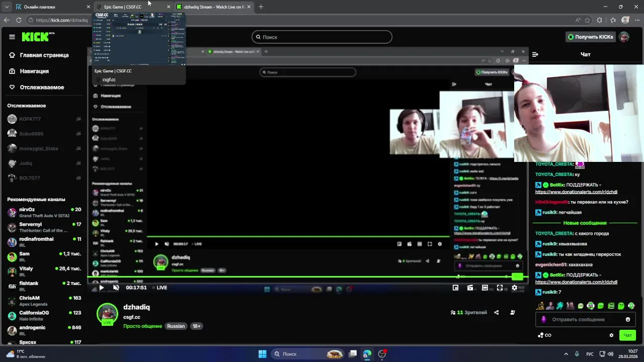
Task: Open recommended channel androgenic
Action: [44, 330]
